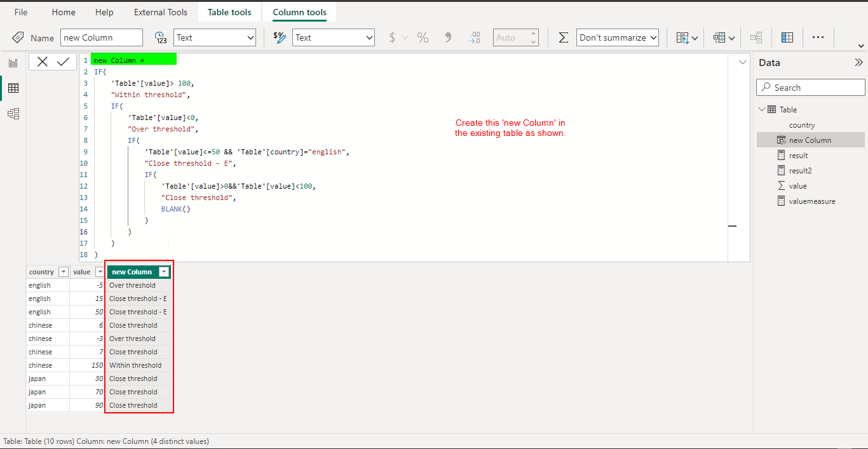Switch to the Home tab
868x449 pixels.
coord(64,12)
